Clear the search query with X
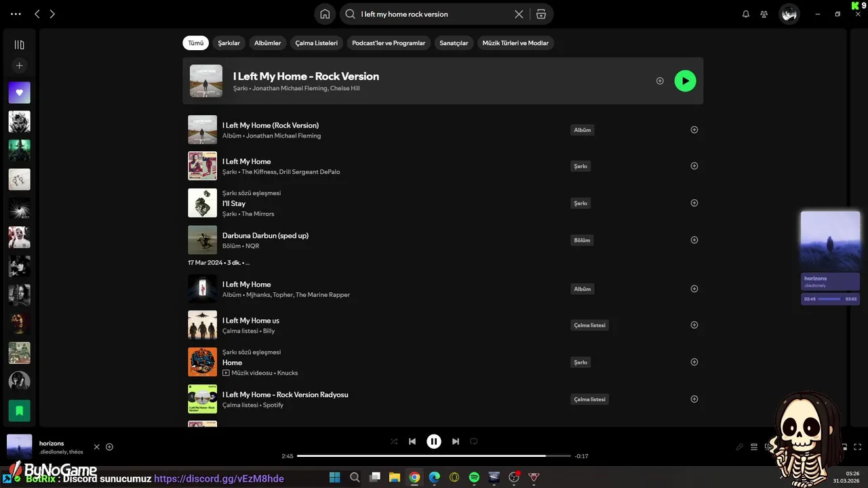The height and width of the screenshot is (488, 868). (519, 14)
